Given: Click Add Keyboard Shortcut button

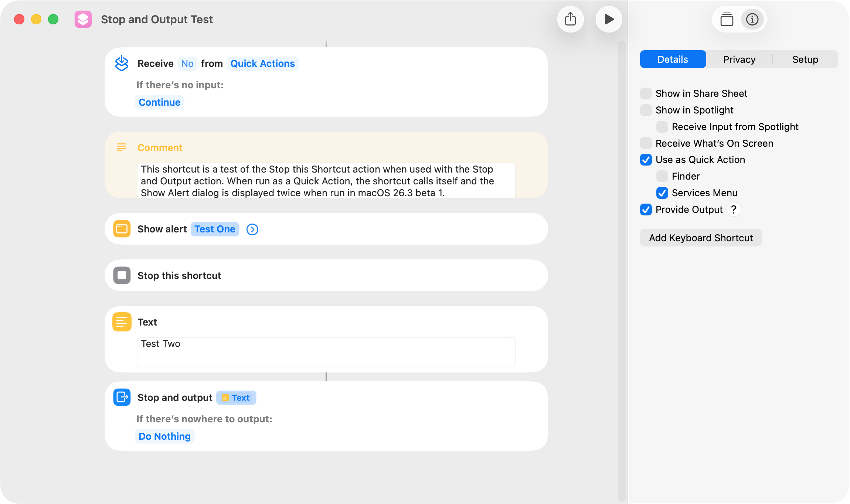Looking at the screenshot, I should tap(701, 238).
